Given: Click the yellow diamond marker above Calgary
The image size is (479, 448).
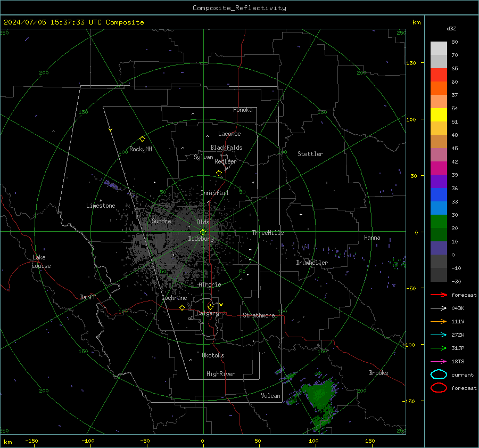Looking at the screenshot, I should (x=210, y=307).
